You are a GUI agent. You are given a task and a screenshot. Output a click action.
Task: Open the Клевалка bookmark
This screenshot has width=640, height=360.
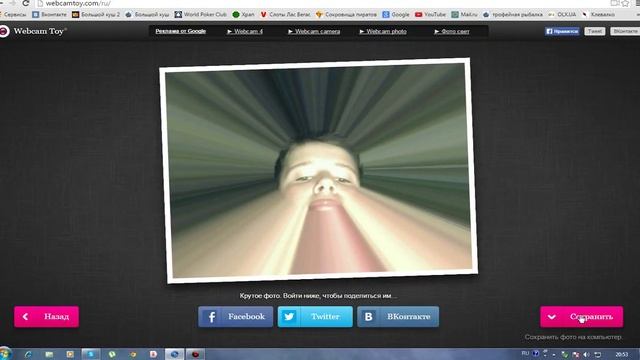coord(598,14)
